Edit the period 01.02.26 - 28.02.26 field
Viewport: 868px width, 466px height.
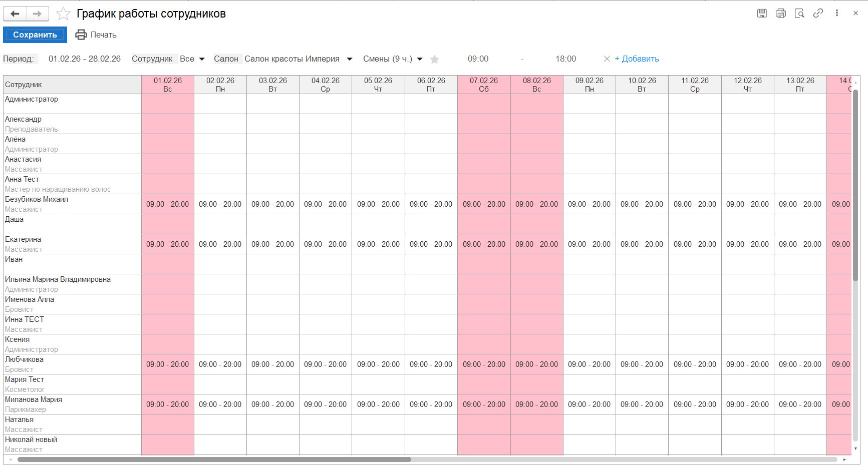(85, 59)
